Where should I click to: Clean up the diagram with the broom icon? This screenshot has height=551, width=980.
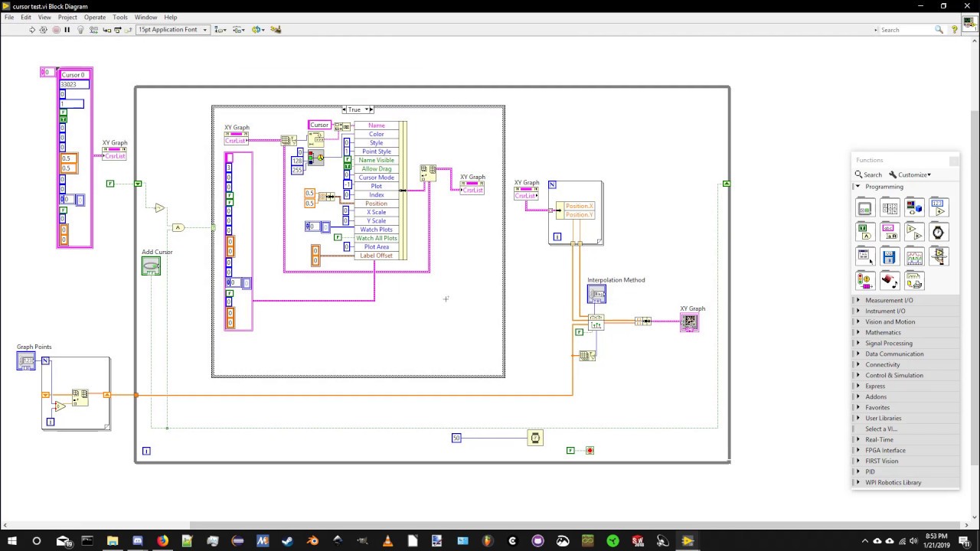pyautogui.click(x=276, y=30)
